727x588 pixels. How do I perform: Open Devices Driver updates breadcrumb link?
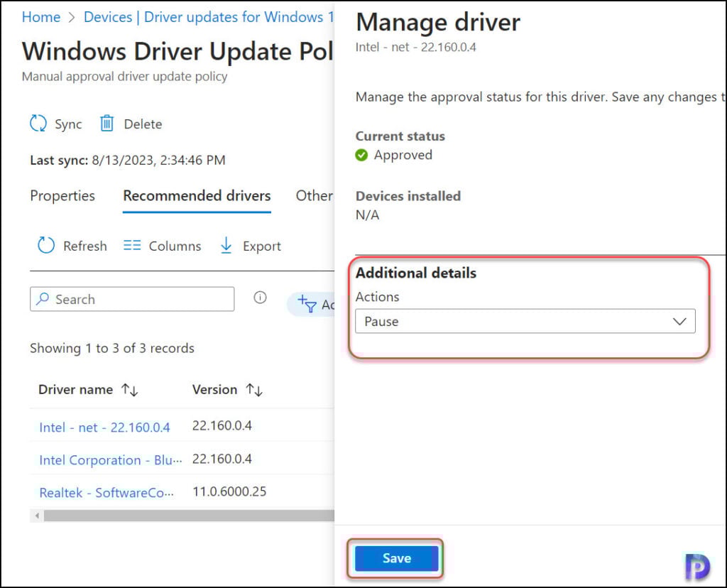[209, 17]
